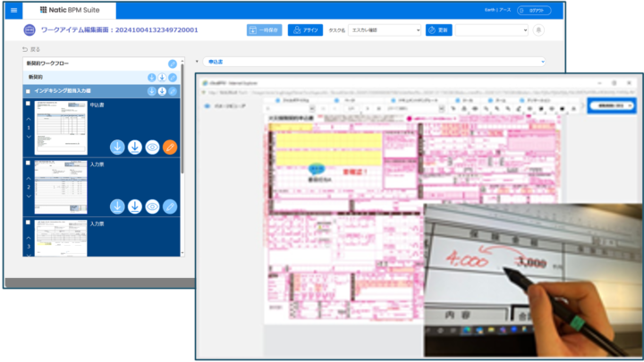Click the orange edit pencil for 申込書

click(170, 147)
